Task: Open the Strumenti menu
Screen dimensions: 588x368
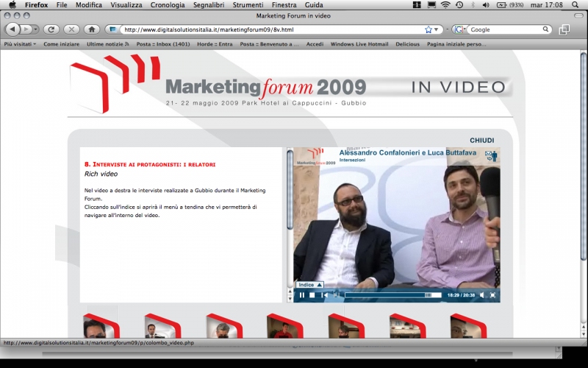Action: click(248, 5)
